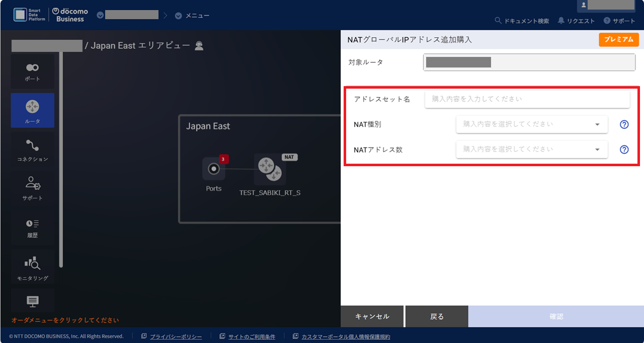Open the ポート sidebar icon

[x=32, y=72]
